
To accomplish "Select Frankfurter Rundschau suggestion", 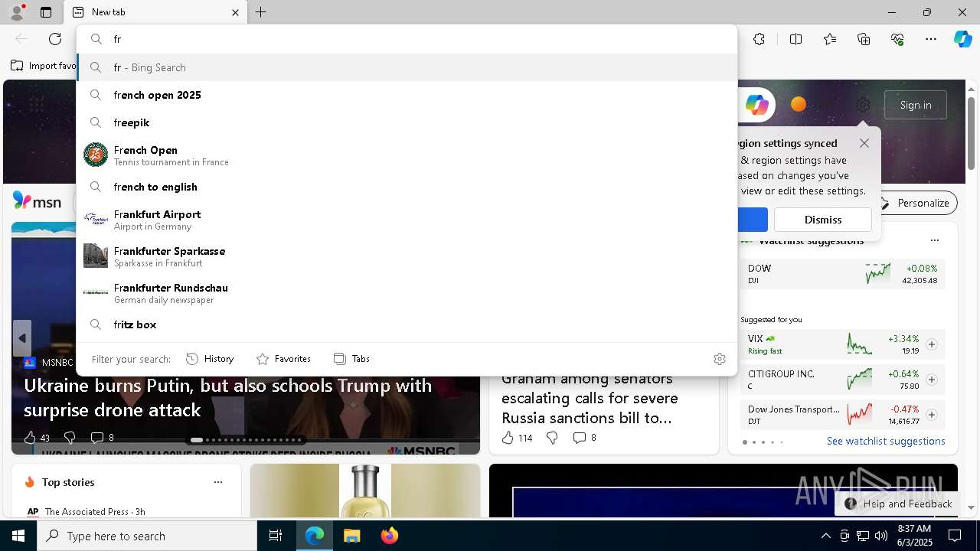I will click(x=407, y=293).
